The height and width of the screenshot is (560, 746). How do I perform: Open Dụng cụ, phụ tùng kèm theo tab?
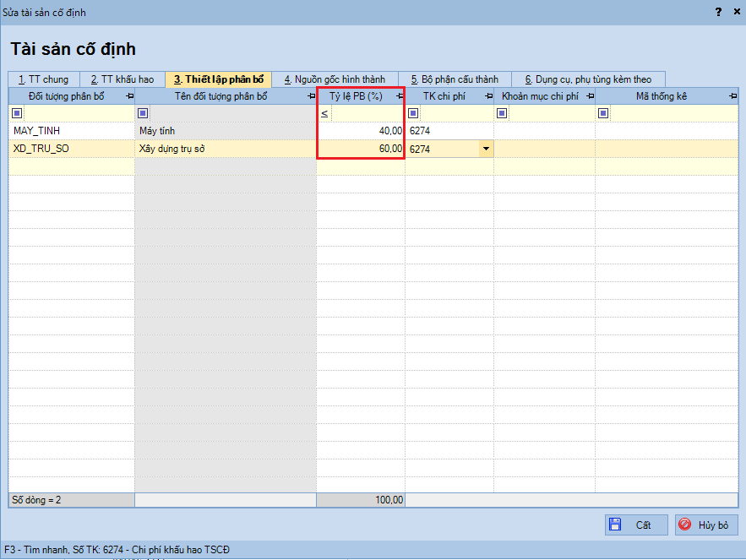pyautogui.click(x=588, y=79)
